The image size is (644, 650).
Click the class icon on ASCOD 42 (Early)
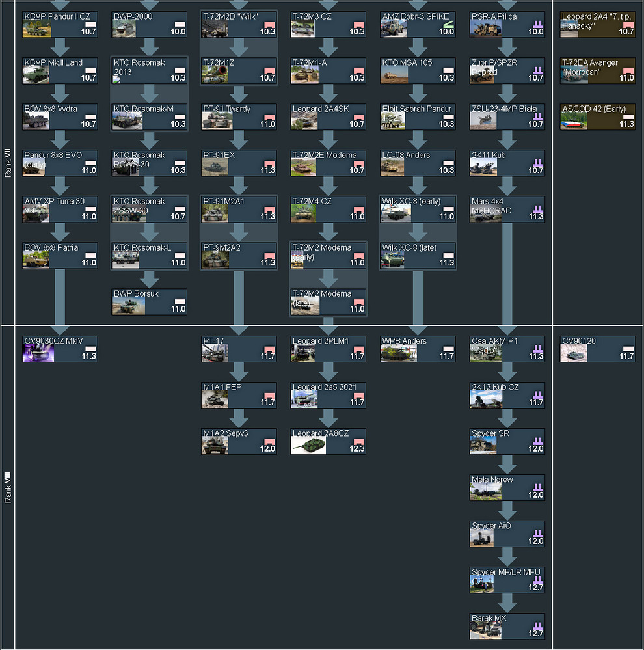[x=628, y=116]
